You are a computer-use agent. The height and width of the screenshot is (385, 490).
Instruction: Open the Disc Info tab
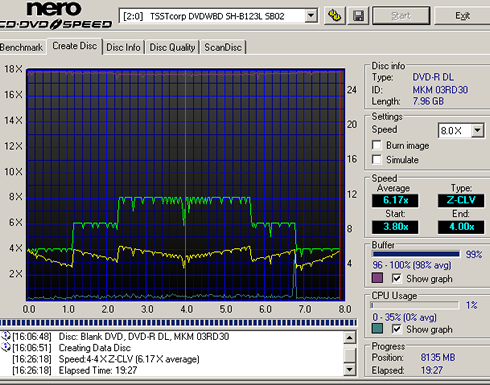click(123, 47)
